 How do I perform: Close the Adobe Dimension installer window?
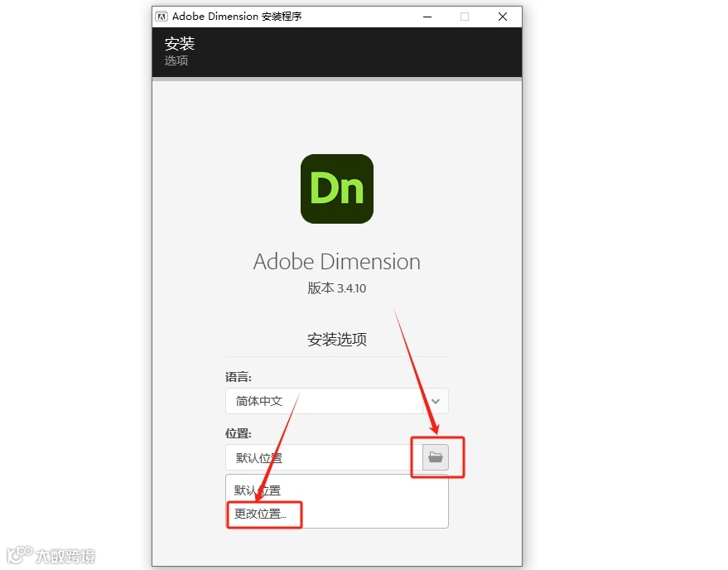coord(503,17)
